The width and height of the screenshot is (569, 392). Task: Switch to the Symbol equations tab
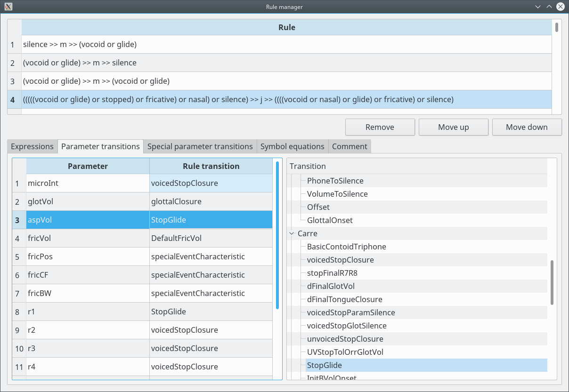coord(293,146)
